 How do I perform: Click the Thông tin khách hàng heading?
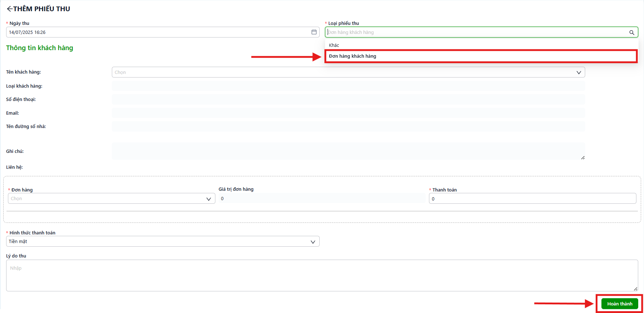coord(40,48)
